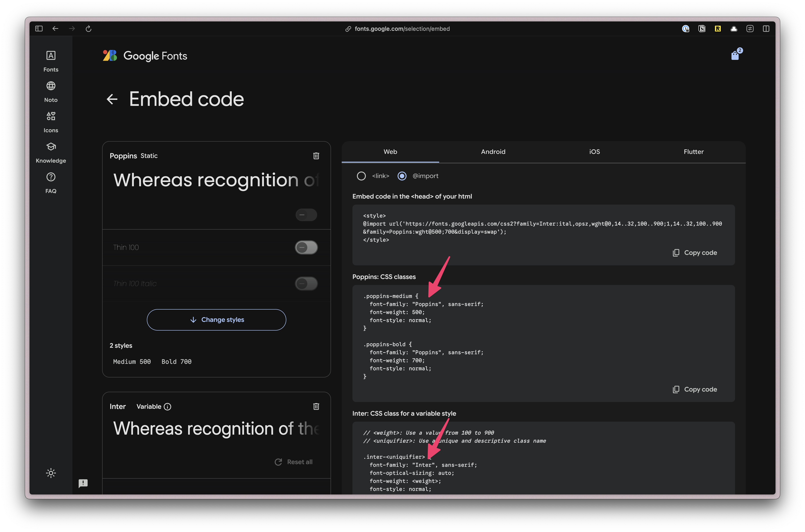Open the Knowledge section
Image resolution: width=805 pixels, height=532 pixels.
[51, 152]
